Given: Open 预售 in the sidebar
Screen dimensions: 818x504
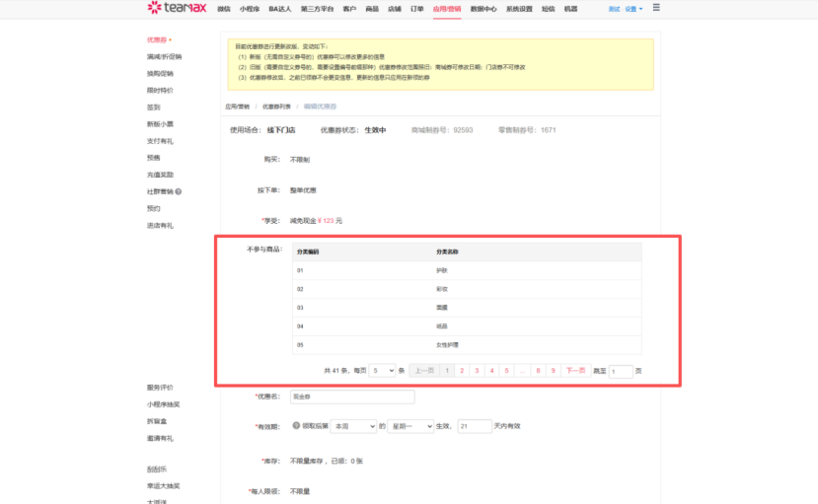Looking at the screenshot, I should [153, 158].
